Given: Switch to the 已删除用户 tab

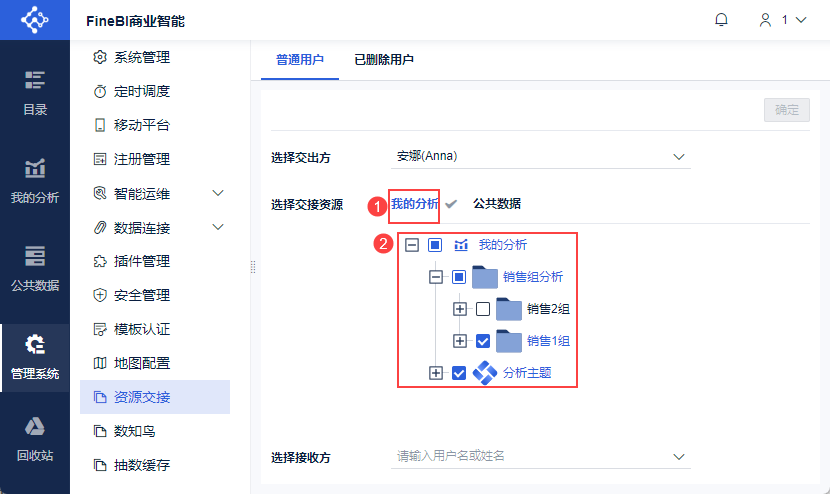Looking at the screenshot, I should point(384,60).
